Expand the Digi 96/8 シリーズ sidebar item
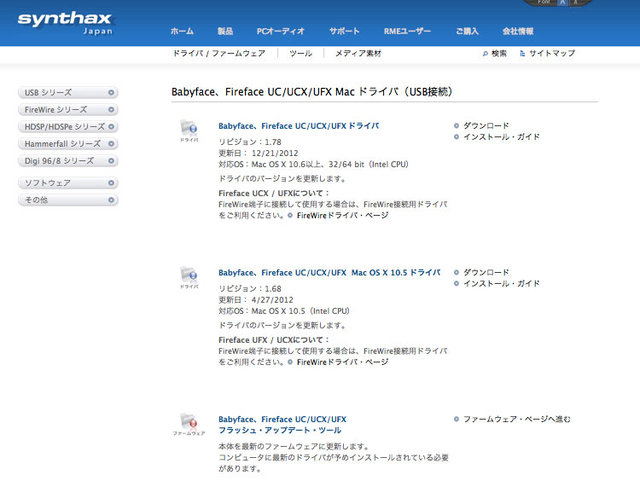This screenshot has width=640, height=504. pyautogui.click(x=68, y=161)
